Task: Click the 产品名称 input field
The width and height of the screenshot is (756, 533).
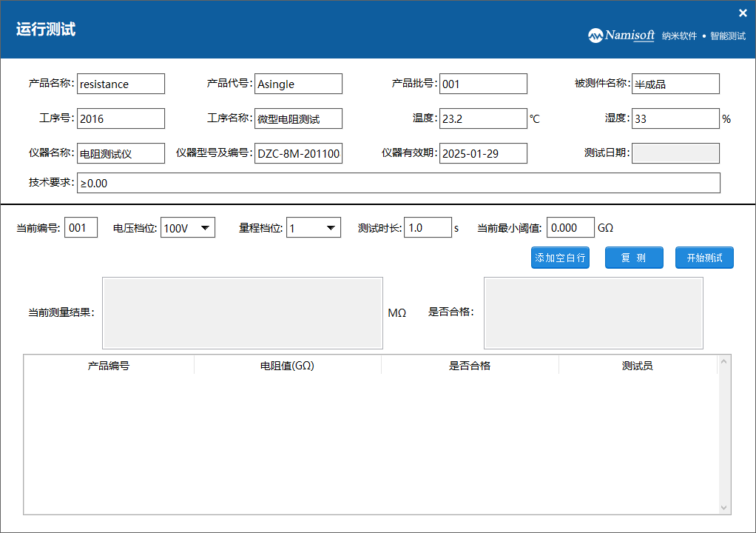Action: pyautogui.click(x=121, y=84)
